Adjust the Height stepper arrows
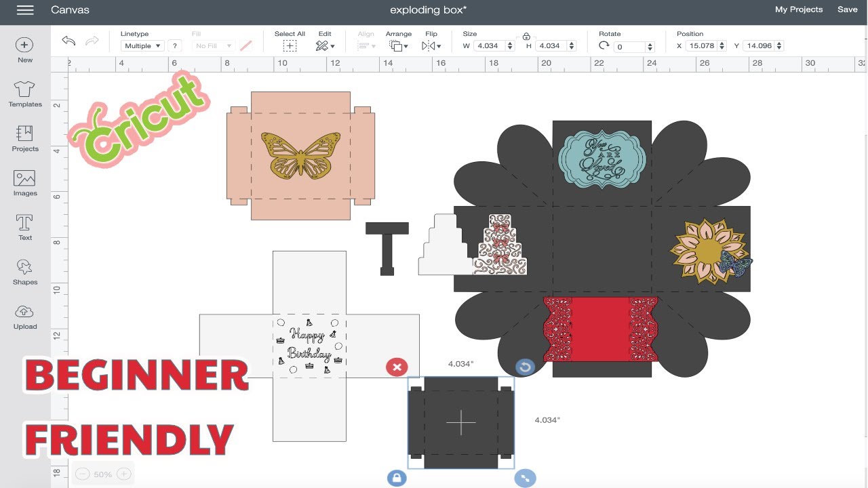 click(572, 46)
